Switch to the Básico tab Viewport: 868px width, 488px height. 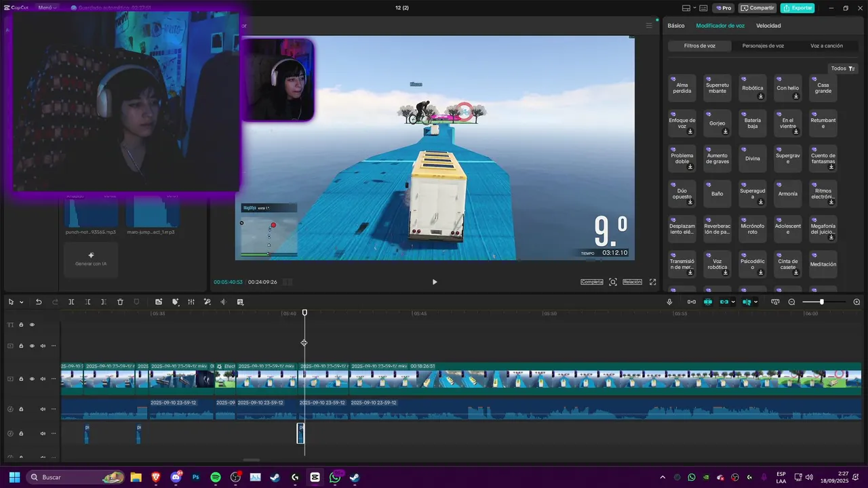tap(676, 26)
